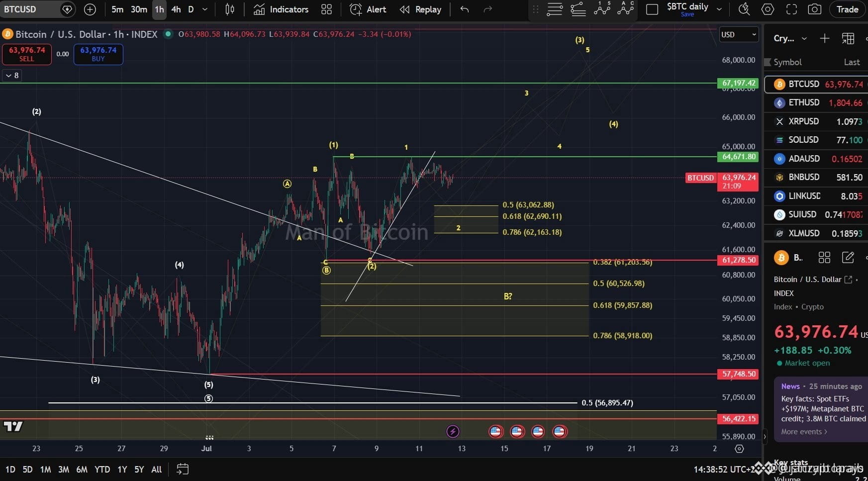868x481 pixels.
Task: Click More events link
Action: point(804,432)
